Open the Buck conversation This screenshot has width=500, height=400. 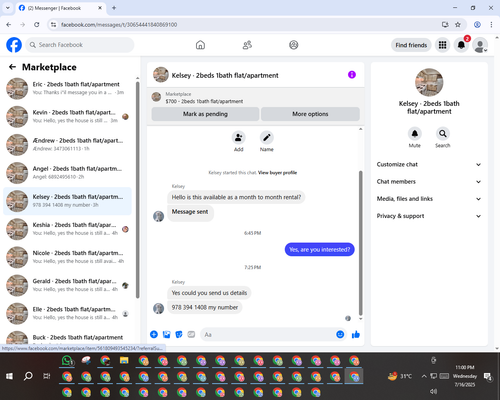click(68, 337)
